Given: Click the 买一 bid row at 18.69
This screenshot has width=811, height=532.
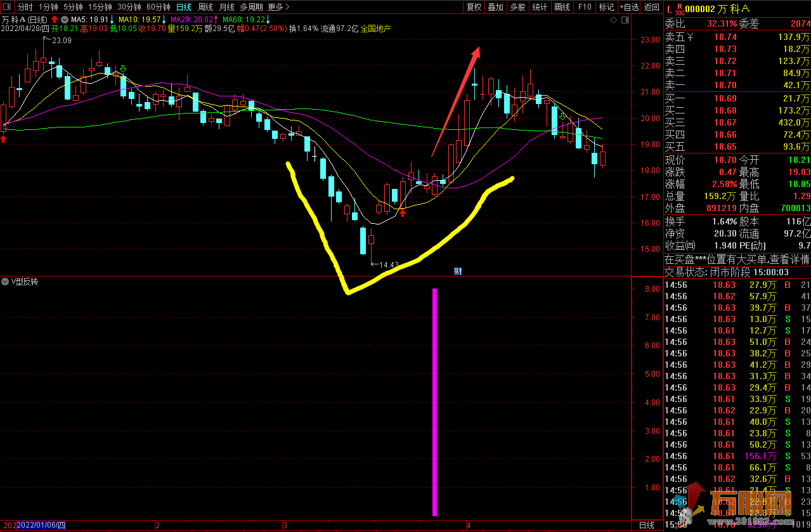Looking at the screenshot, I should point(737,98).
